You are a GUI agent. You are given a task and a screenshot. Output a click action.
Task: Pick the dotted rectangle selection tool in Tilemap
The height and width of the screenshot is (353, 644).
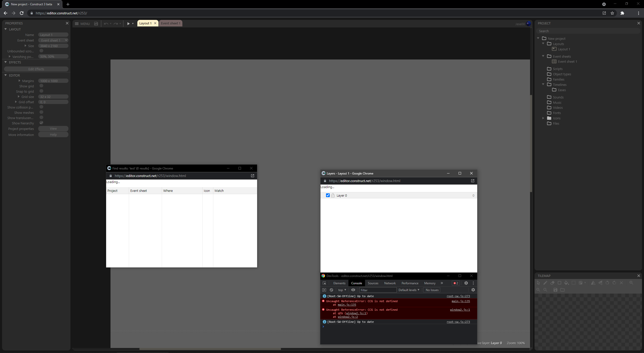point(573,283)
